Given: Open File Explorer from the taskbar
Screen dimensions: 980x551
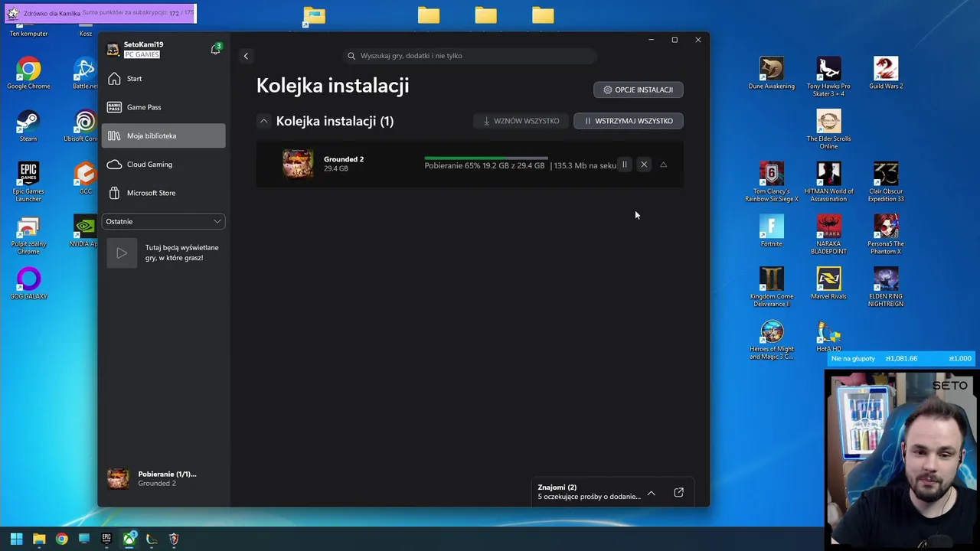Looking at the screenshot, I should (39, 539).
